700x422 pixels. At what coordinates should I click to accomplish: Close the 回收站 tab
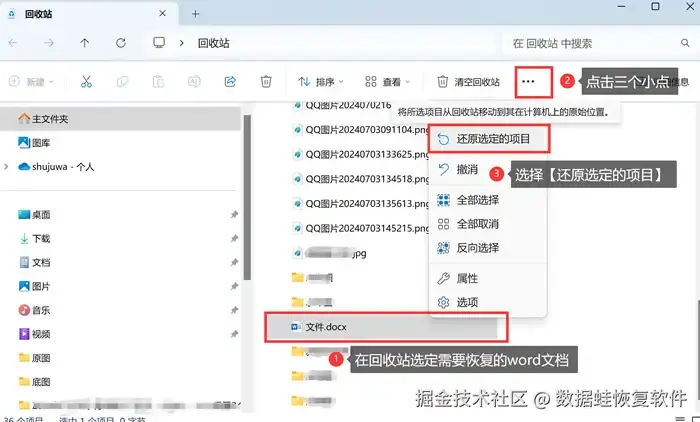162,13
